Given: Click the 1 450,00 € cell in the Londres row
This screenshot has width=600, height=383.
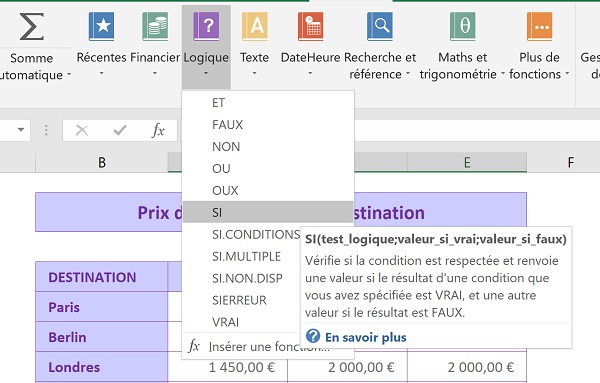Looking at the screenshot, I should click(228, 367).
